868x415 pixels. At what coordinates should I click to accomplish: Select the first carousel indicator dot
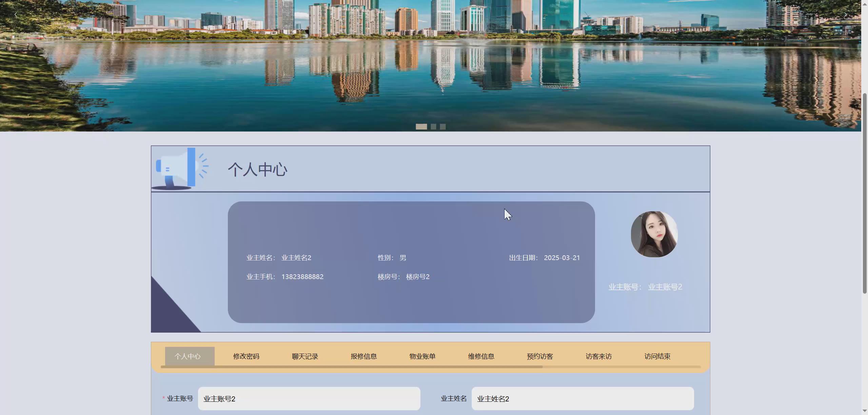(x=421, y=126)
